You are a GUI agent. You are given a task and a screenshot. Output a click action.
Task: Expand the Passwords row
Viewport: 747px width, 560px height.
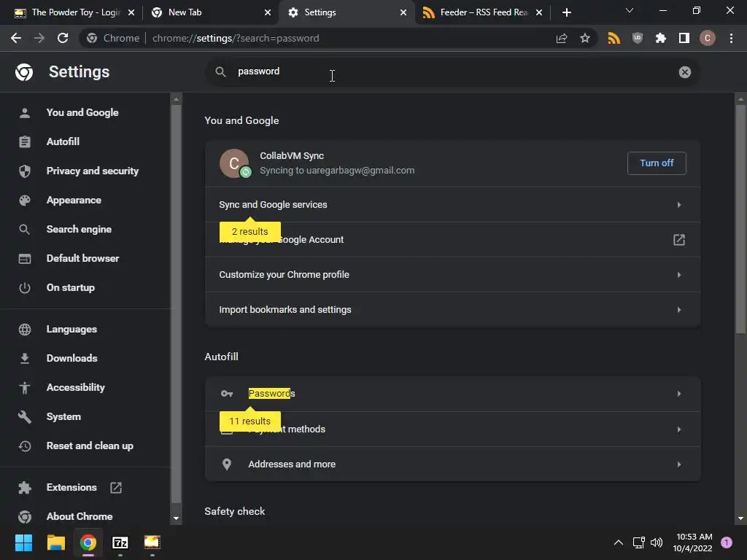click(x=452, y=393)
